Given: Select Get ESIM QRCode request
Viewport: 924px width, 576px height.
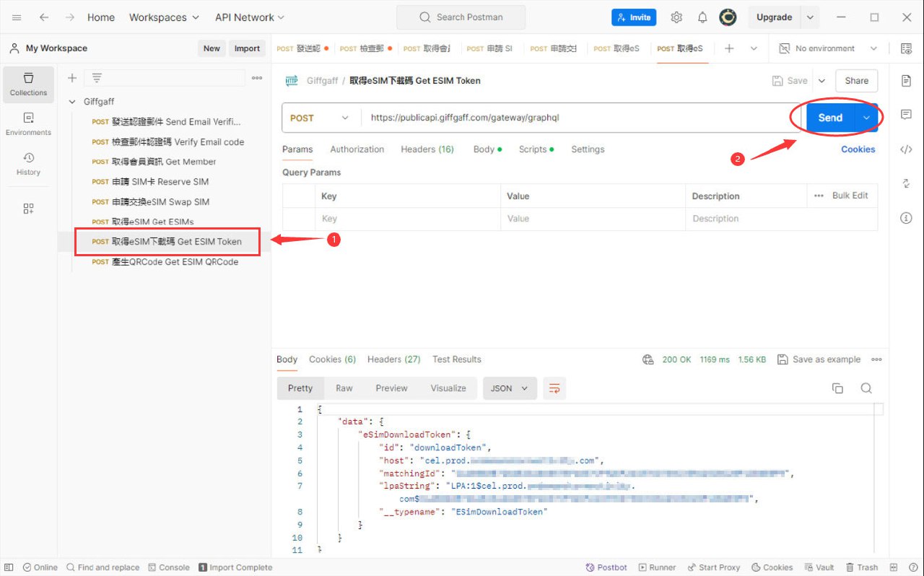Looking at the screenshot, I should 175,262.
